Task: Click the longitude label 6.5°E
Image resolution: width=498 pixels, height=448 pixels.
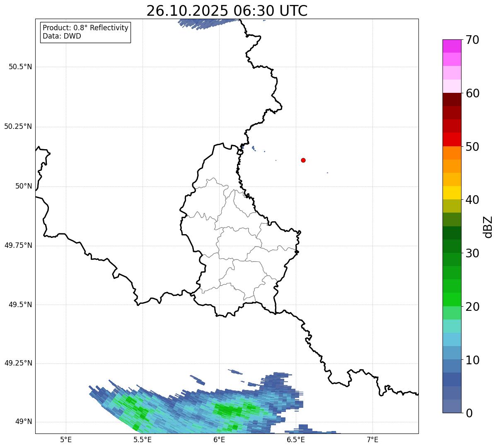Action: click(x=296, y=439)
